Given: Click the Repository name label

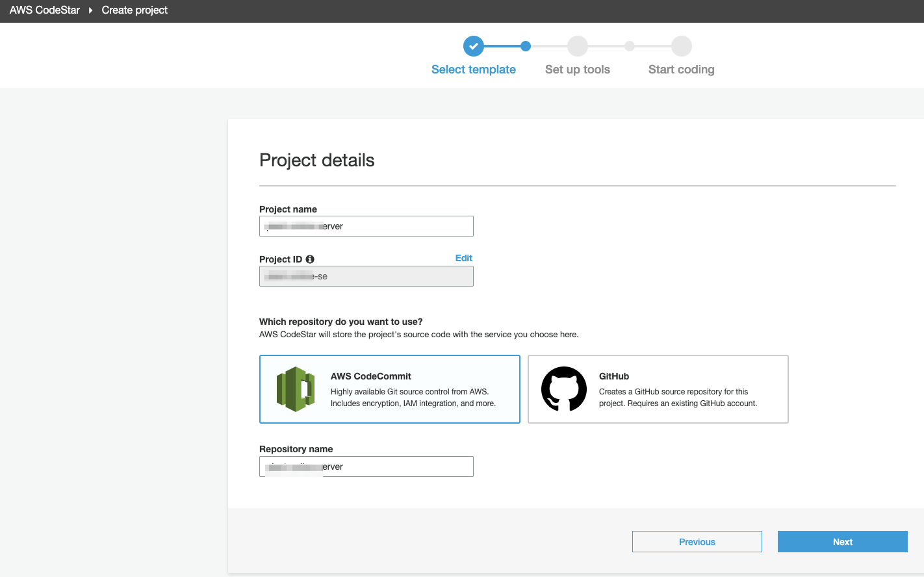Looking at the screenshot, I should pyautogui.click(x=296, y=449).
